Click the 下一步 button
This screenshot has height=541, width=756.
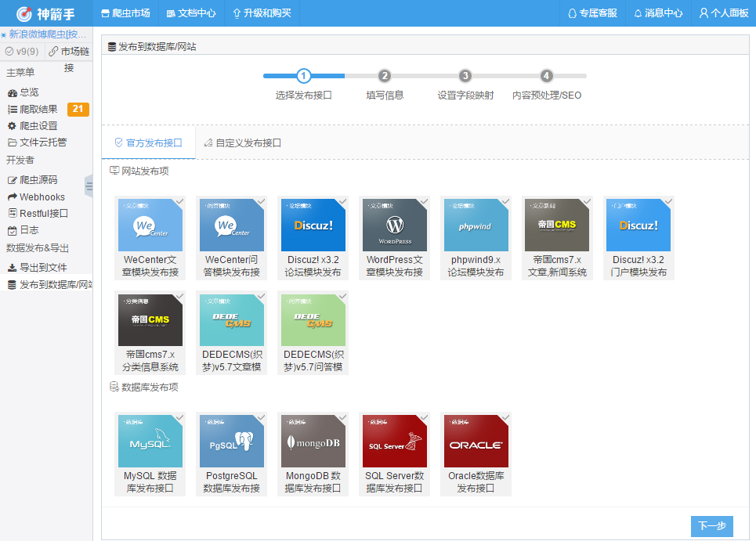[711, 526]
